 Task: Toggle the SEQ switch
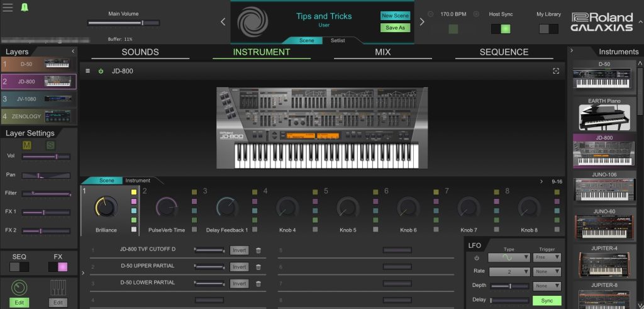tap(19, 267)
